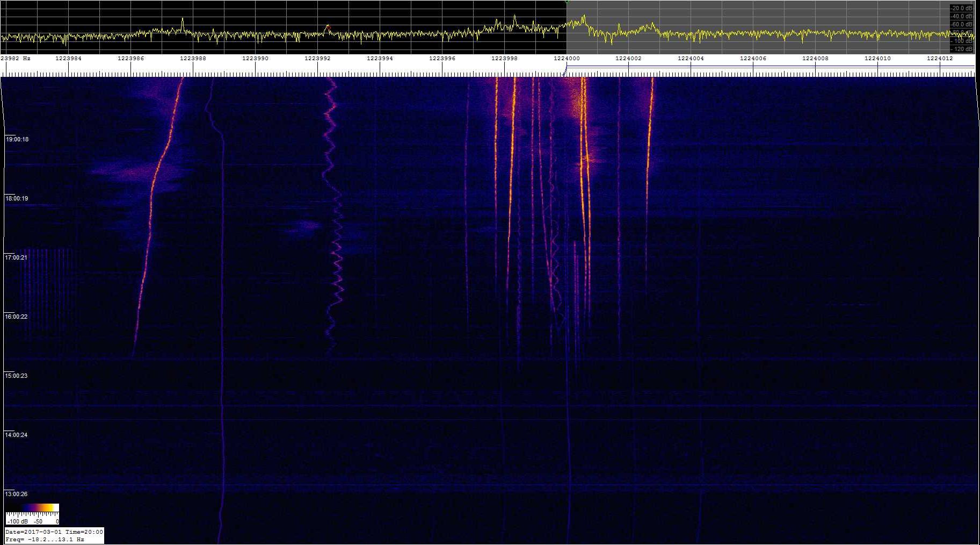Image resolution: width=980 pixels, height=545 pixels.
Task: Click the color palette gradient bar
Action: pos(32,508)
